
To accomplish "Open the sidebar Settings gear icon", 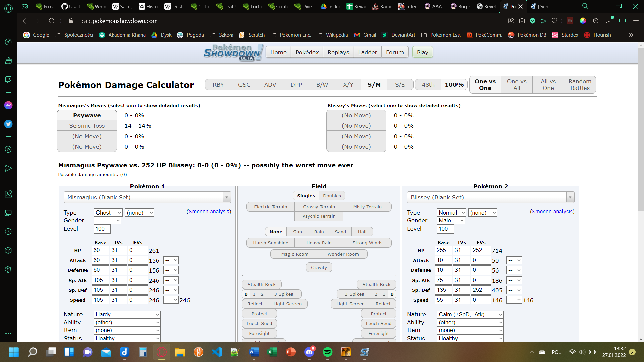I will click(8, 269).
